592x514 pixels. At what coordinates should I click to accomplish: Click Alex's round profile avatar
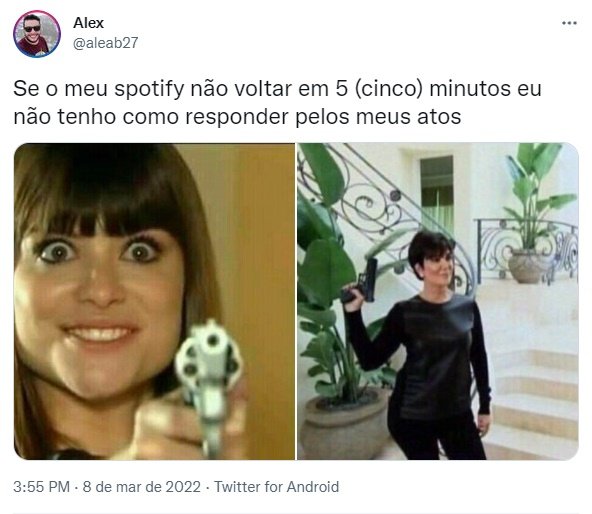[x=37, y=34]
